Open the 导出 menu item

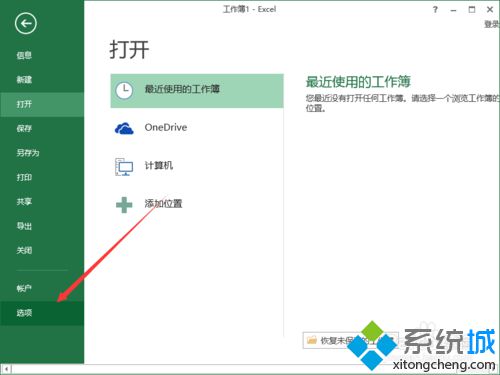[x=42, y=226]
